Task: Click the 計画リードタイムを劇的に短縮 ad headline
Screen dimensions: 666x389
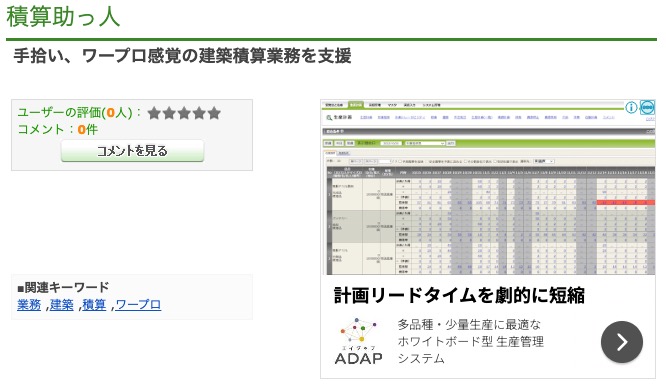Action: (x=459, y=295)
